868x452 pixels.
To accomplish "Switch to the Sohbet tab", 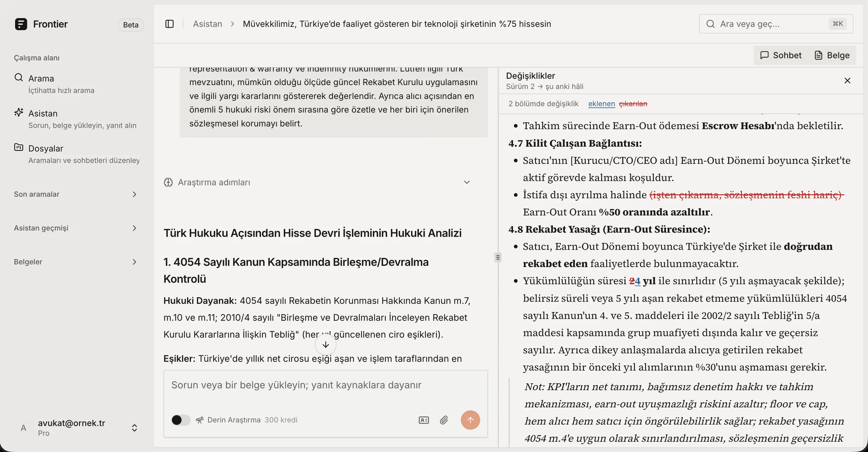I will [x=781, y=55].
